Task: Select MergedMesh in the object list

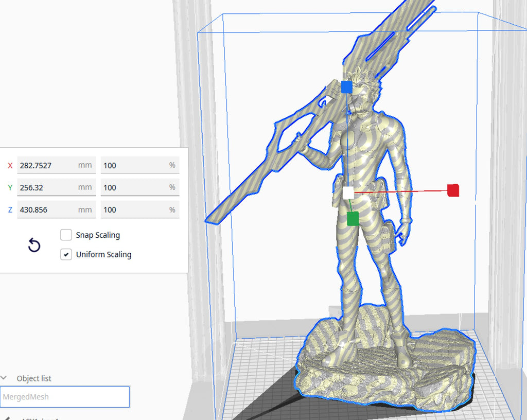Action: pyautogui.click(x=65, y=397)
